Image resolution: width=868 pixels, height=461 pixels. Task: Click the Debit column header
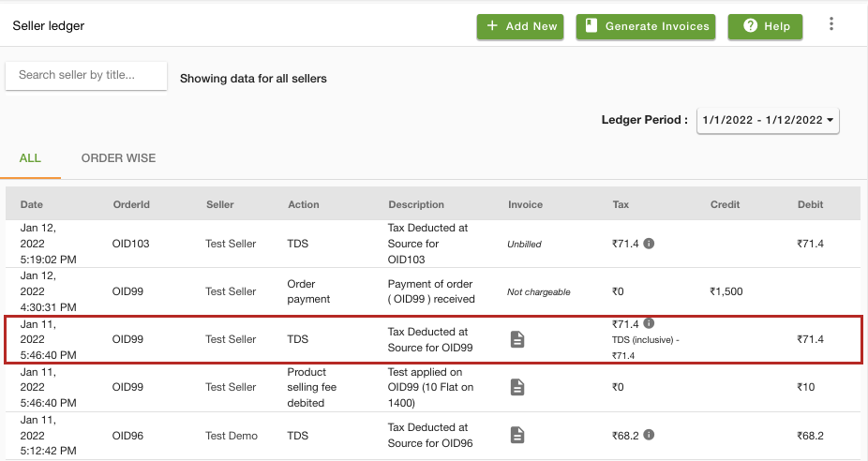point(810,204)
